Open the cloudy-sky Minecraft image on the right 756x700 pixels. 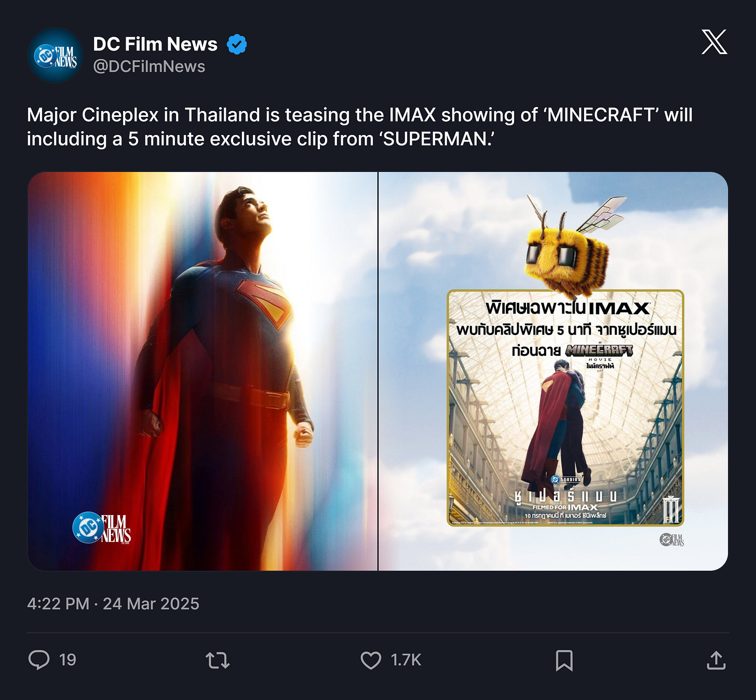click(x=553, y=371)
